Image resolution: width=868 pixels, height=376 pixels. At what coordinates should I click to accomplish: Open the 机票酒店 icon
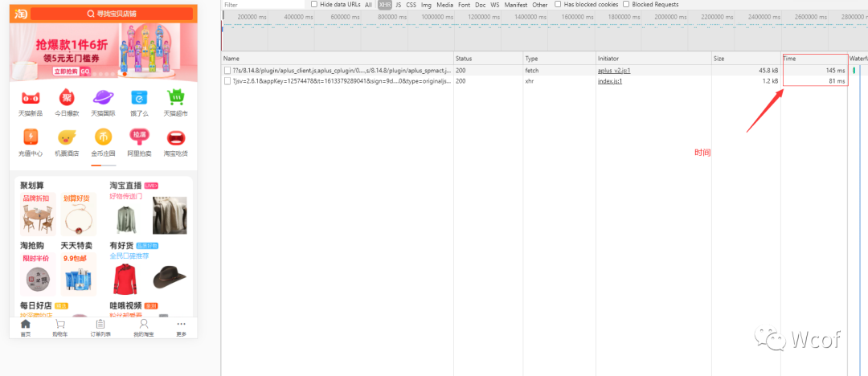(x=67, y=137)
